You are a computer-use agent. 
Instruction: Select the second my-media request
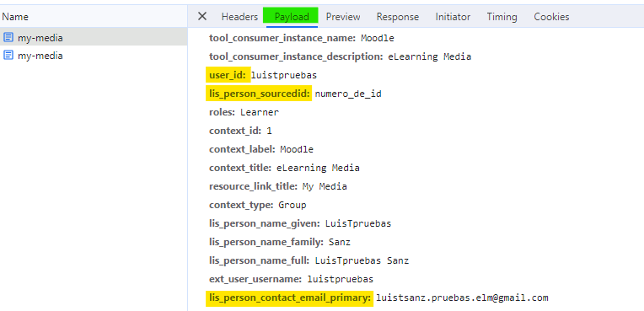coord(94,55)
